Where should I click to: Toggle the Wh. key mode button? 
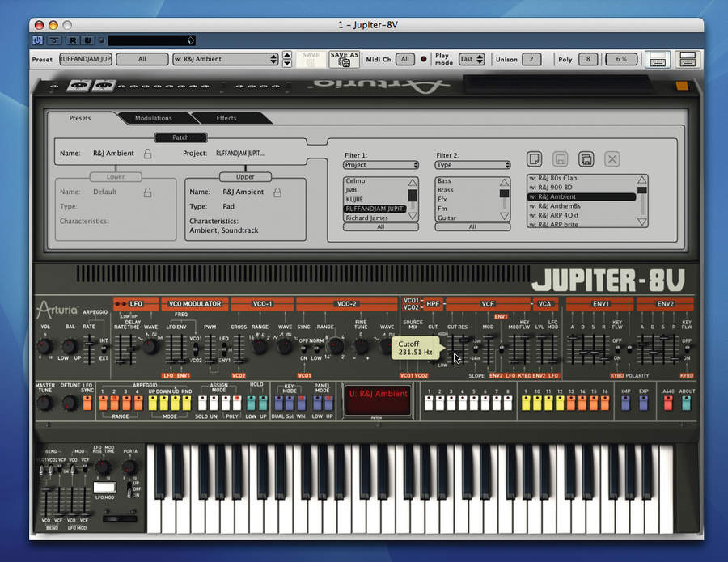(301, 403)
